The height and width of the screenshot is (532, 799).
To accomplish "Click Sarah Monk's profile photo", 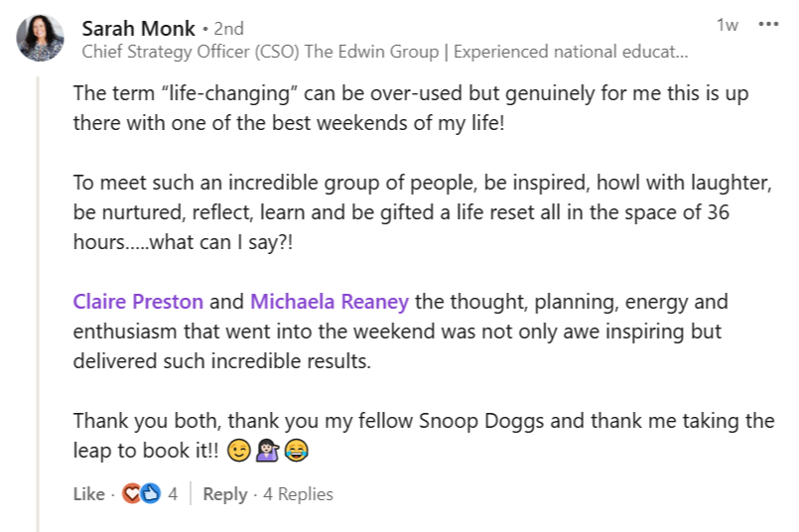I will (41, 40).
